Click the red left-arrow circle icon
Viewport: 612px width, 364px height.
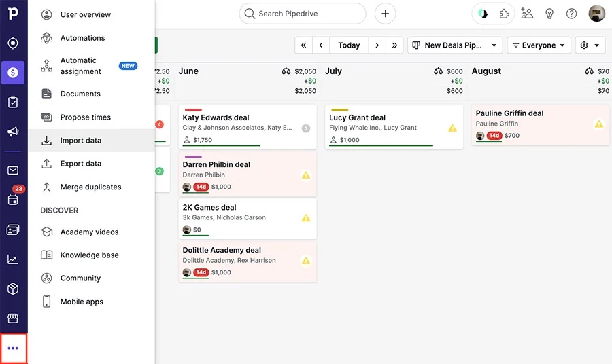pos(159,124)
